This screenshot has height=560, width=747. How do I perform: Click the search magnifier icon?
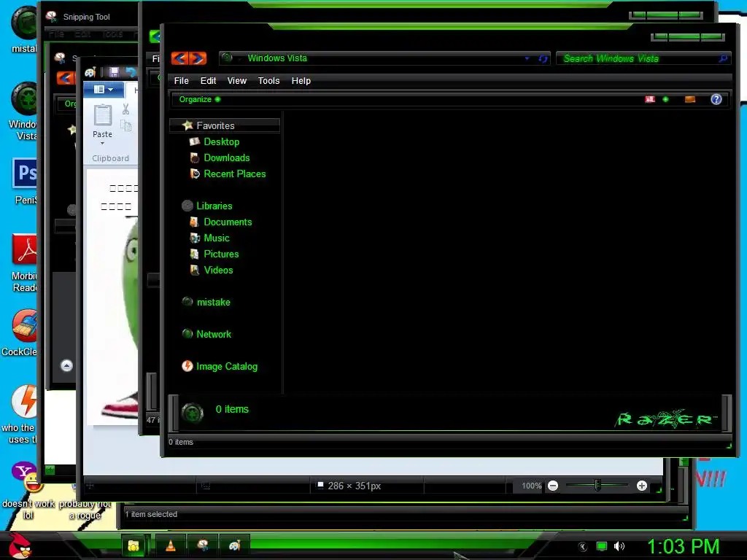pos(723,58)
